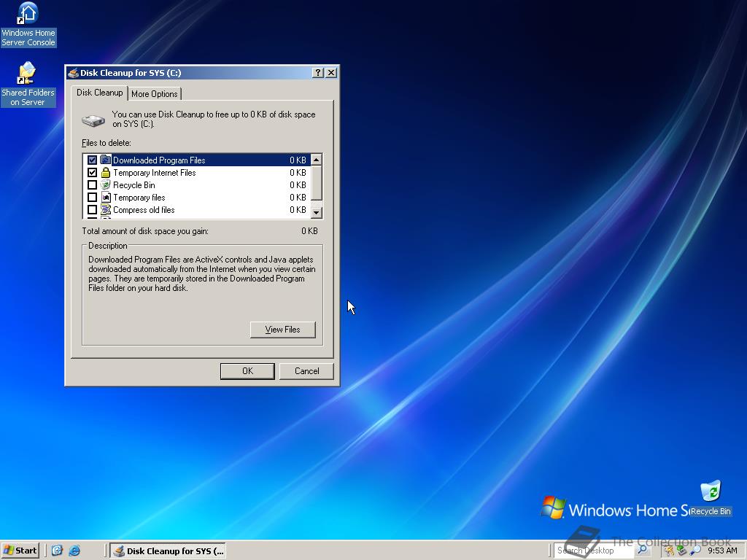Click the hard drive icon beside the summary text

click(x=93, y=120)
